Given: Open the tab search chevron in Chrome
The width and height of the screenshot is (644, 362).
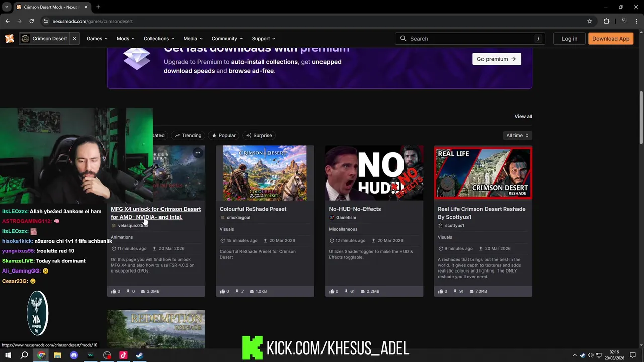Looking at the screenshot, I should [x=7, y=7].
